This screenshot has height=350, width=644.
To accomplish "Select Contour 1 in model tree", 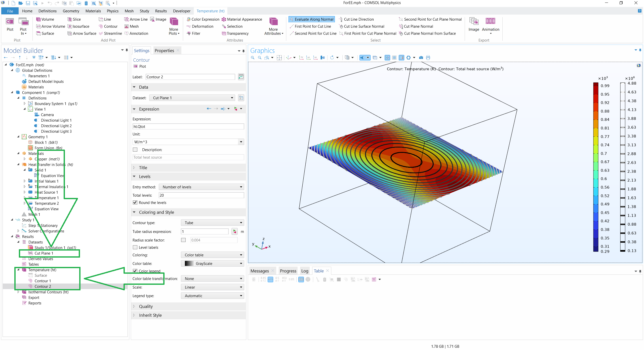I will 43,281.
